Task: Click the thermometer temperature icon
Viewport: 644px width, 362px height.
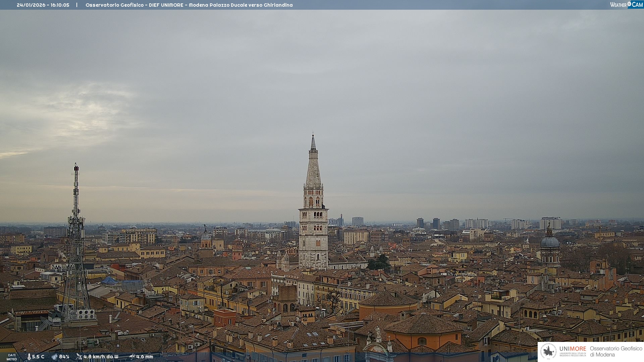Action: click(29, 357)
